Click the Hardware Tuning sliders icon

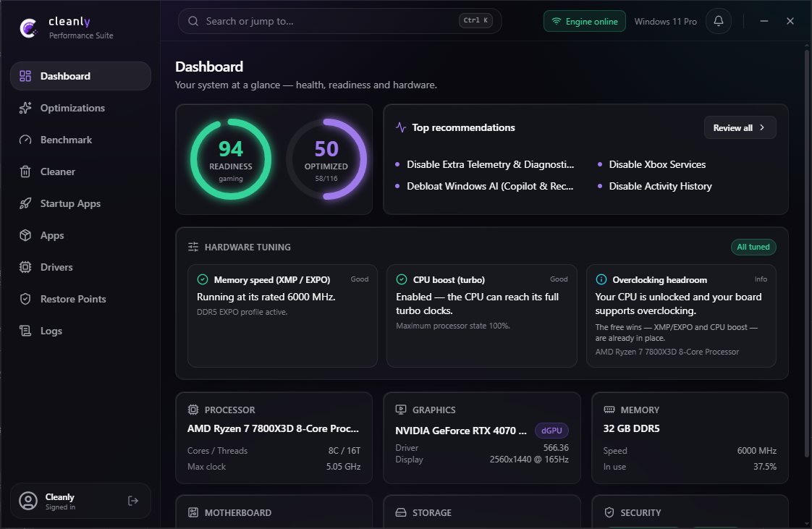[193, 247]
